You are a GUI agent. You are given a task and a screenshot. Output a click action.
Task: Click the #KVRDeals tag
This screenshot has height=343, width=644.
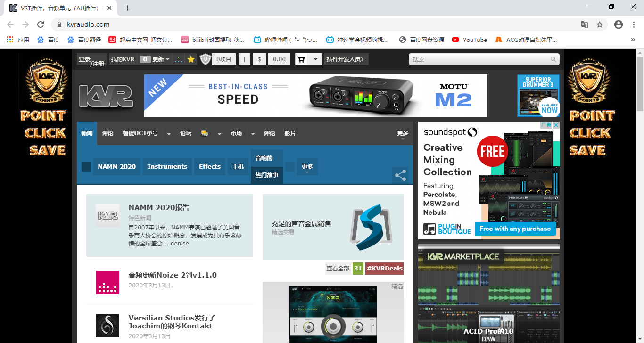coord(384,269)
